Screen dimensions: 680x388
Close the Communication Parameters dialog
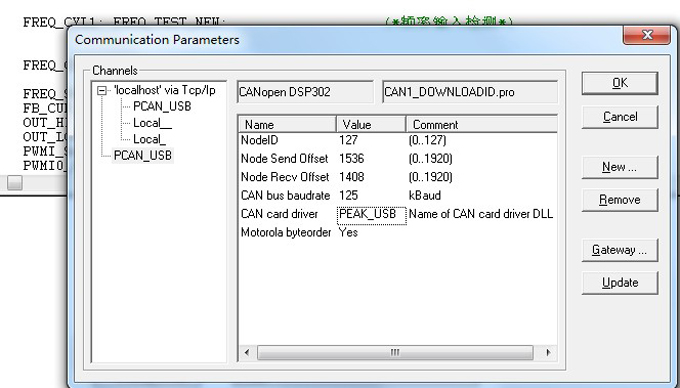(x=646, y=35)
